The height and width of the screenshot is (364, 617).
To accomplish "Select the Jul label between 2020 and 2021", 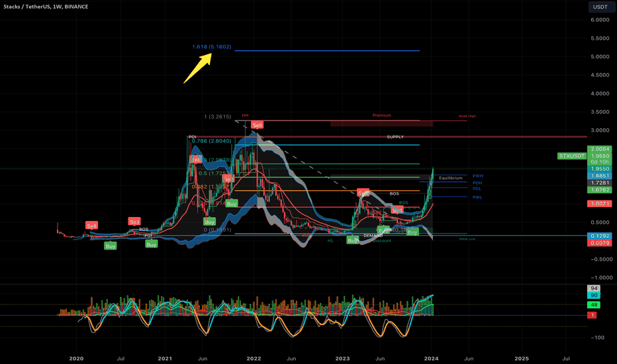I will [120, 359].
